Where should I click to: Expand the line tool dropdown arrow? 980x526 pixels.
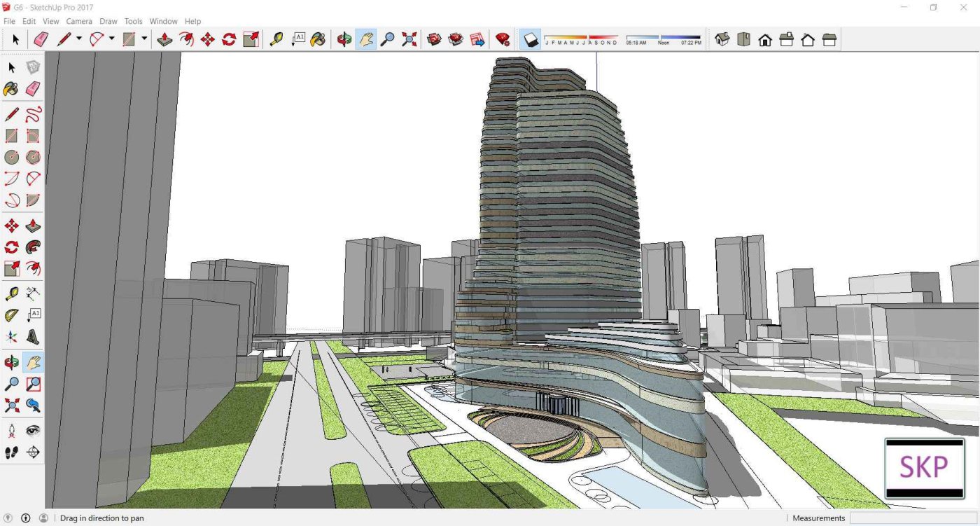pos(79,39)
